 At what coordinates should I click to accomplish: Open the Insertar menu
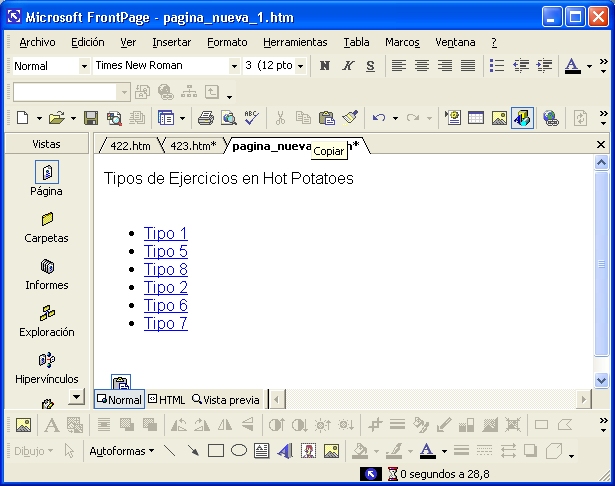[171, 42]
